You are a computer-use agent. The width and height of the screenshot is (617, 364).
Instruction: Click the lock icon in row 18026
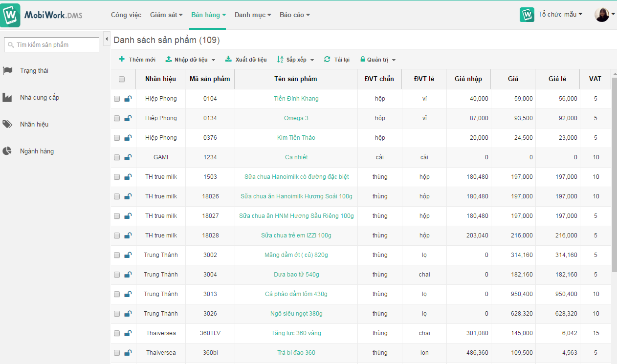pos(128,196)
